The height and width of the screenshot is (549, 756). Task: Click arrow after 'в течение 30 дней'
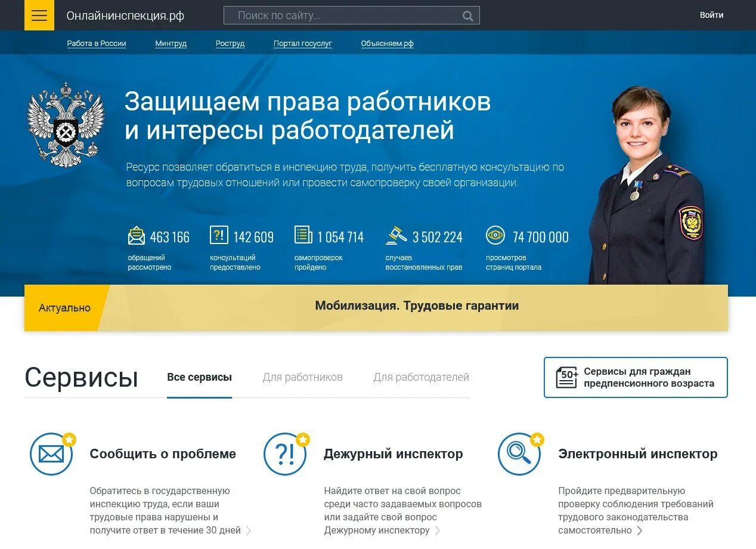(249, 531)
